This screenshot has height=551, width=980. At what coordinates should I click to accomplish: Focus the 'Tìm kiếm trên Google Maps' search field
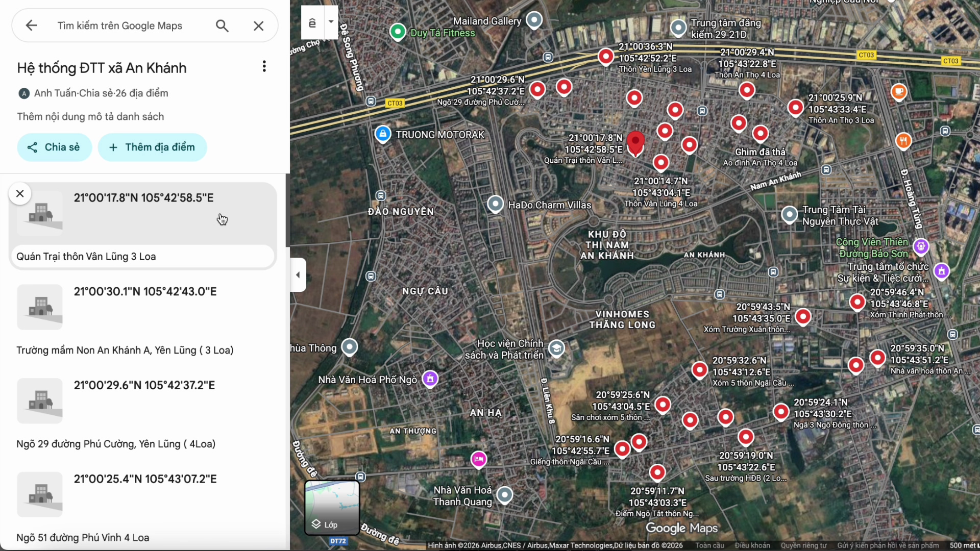(120, 26)
